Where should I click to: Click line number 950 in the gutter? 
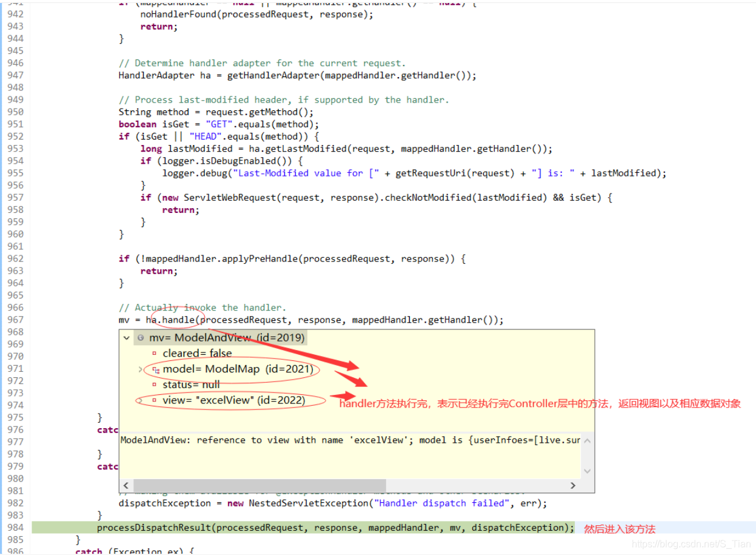(15, 112)
